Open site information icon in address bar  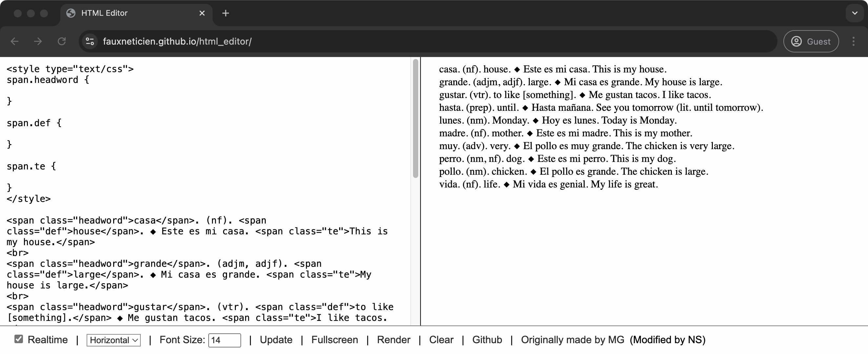(90, 41)
